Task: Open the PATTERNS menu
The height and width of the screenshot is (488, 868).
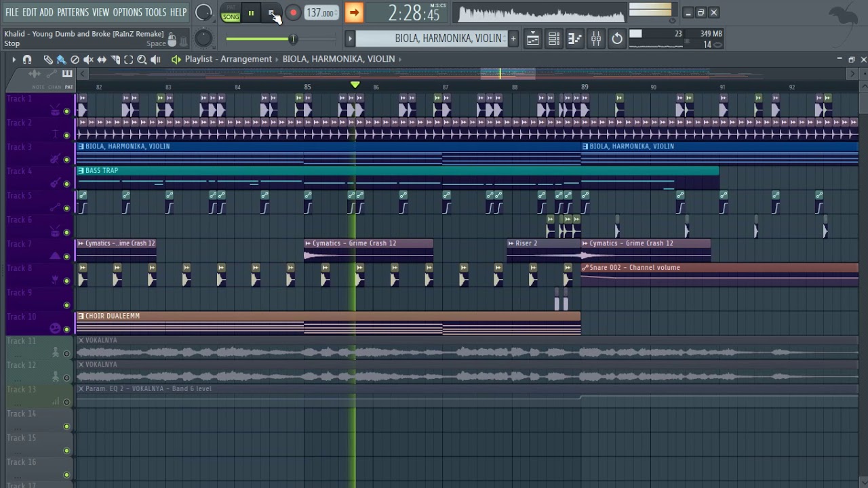Action: tap(73, 12)
